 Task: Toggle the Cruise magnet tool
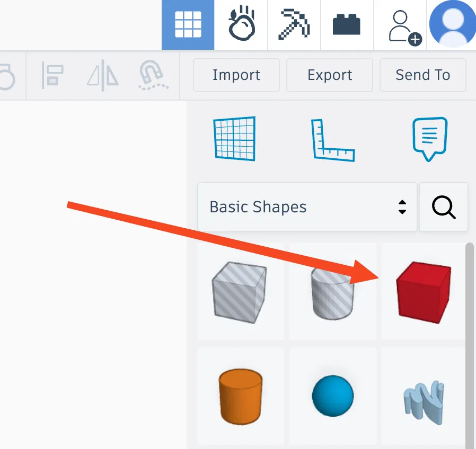coord(153,75)
